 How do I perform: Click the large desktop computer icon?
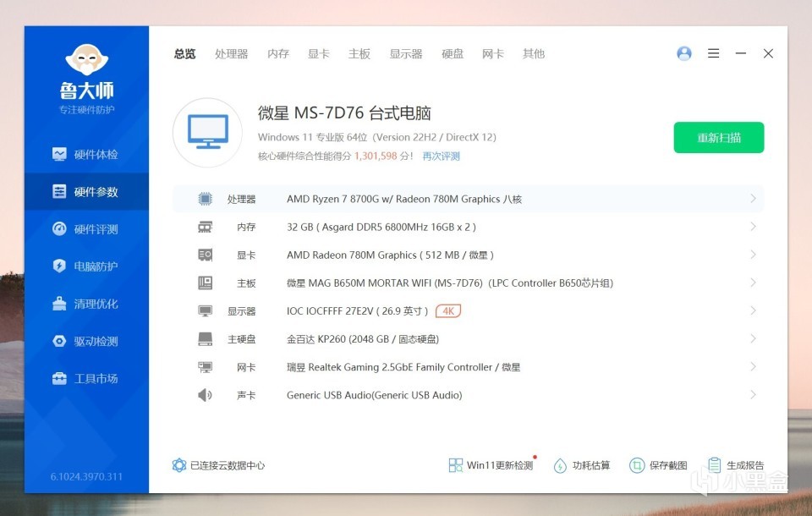coord(208,132)
